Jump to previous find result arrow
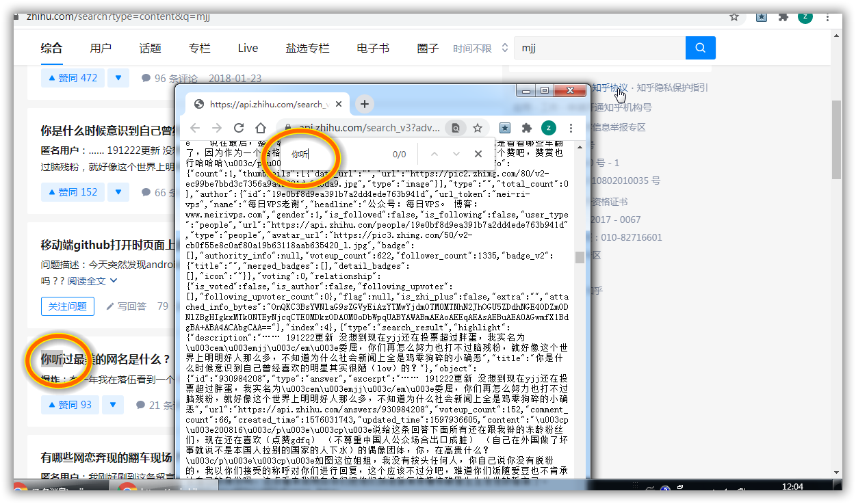 pos(435,154)
